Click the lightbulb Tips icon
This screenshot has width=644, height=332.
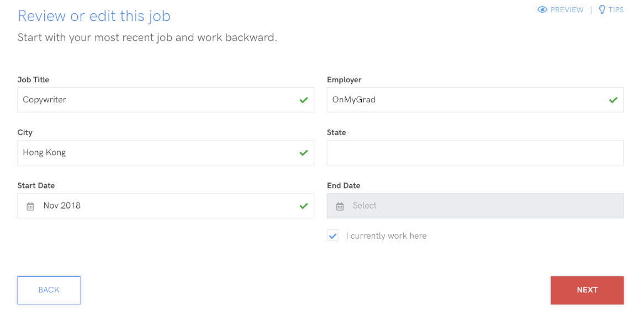coord(602,10)
